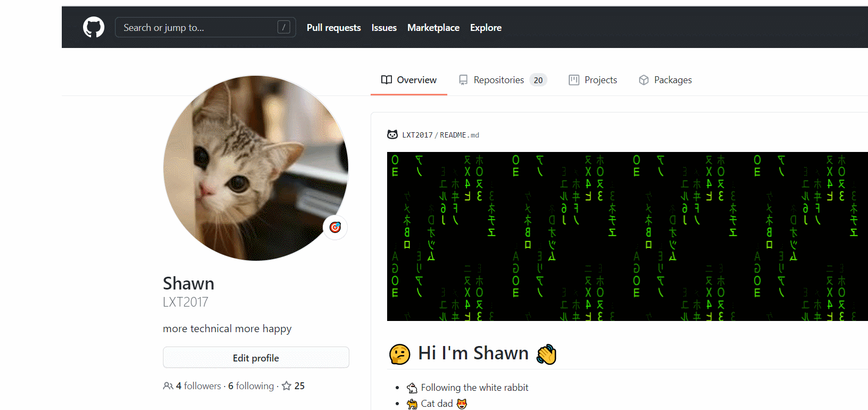This screenshot has height=410, width=868.
Task: Open Pull requests in the header
Action: pos(333,28)
